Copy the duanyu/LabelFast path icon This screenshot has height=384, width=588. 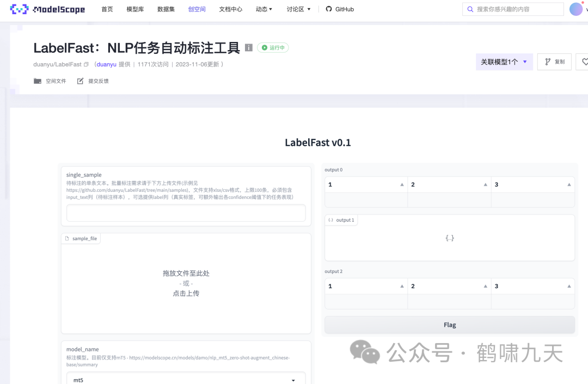[x=86, y=64]
